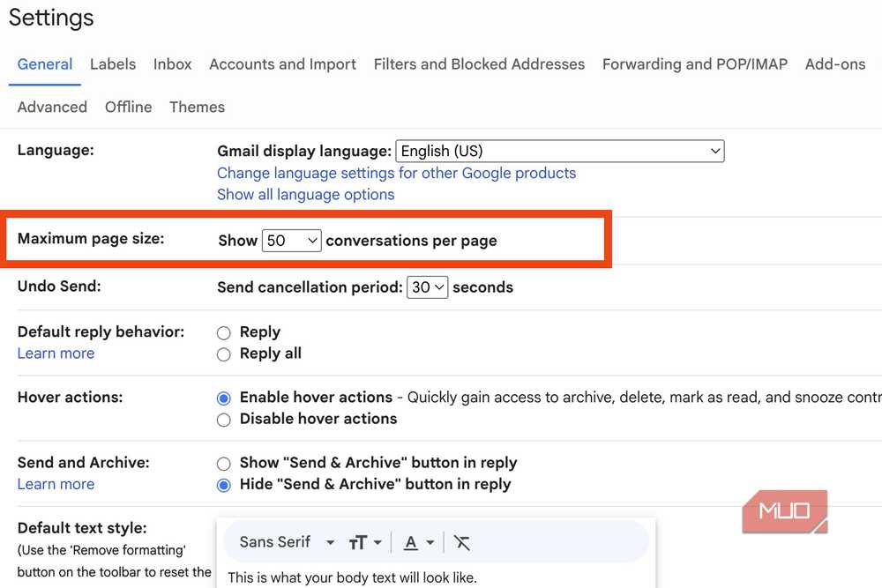Select the Reply radio button
This screenshot has width=882, height=588.
(224, 332)
